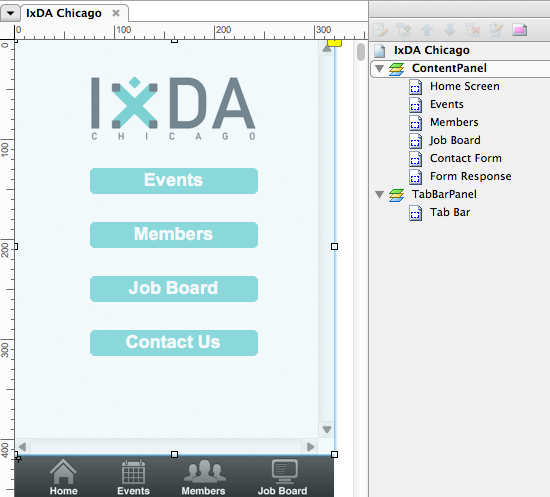This screenshot has width=550, height=497.
Task: Close the IxDA Chicago tab
Action: (116, 13)
